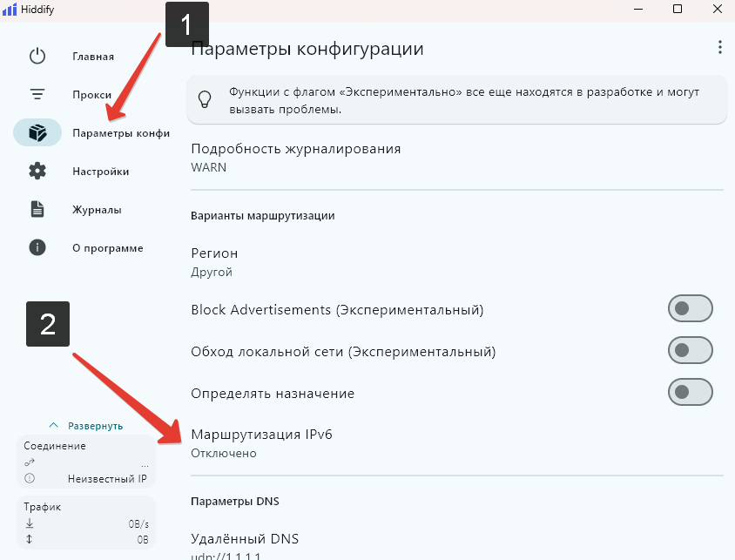Click the Hiddify app logo icon
The image size is (735, 560).
(x=10, y=9)
